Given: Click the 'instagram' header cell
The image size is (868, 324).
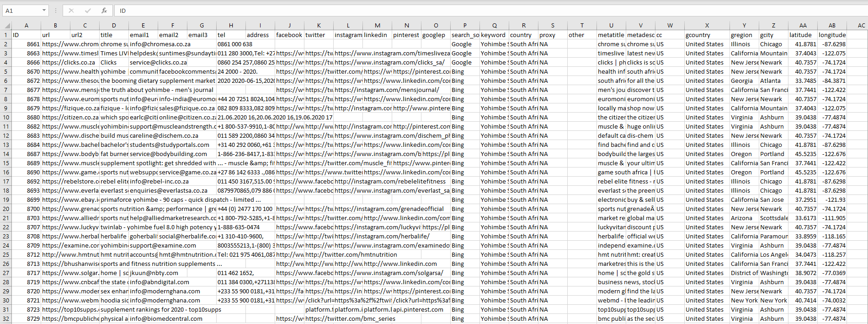Looking at the screenshot, I should 348,35.
